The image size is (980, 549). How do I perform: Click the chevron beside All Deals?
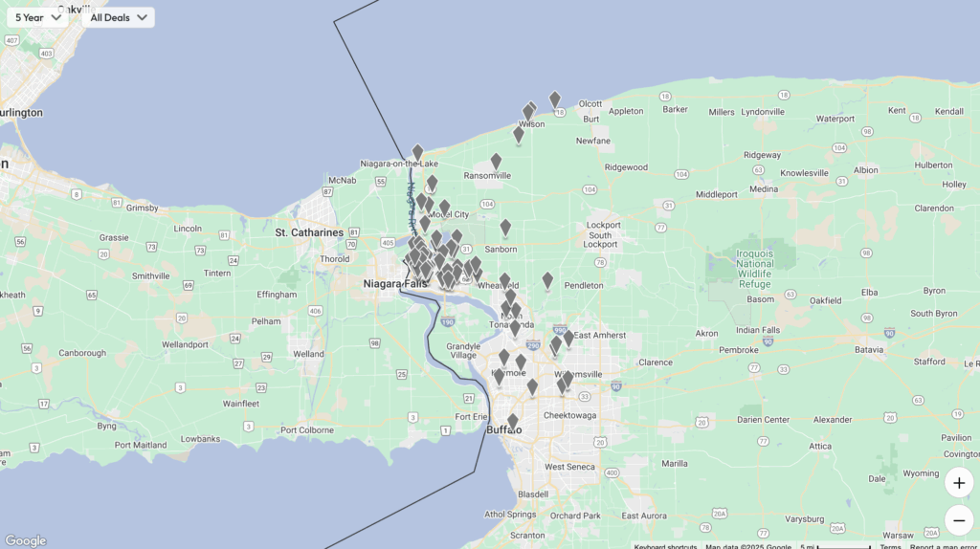pyautogui.click(x=143, y=17)
